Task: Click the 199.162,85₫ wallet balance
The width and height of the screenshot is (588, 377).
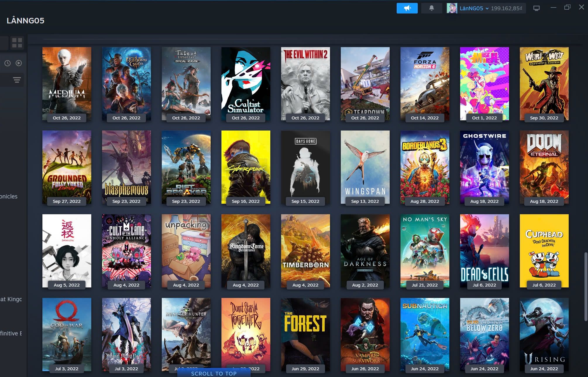Action: (x=507, y=8)
